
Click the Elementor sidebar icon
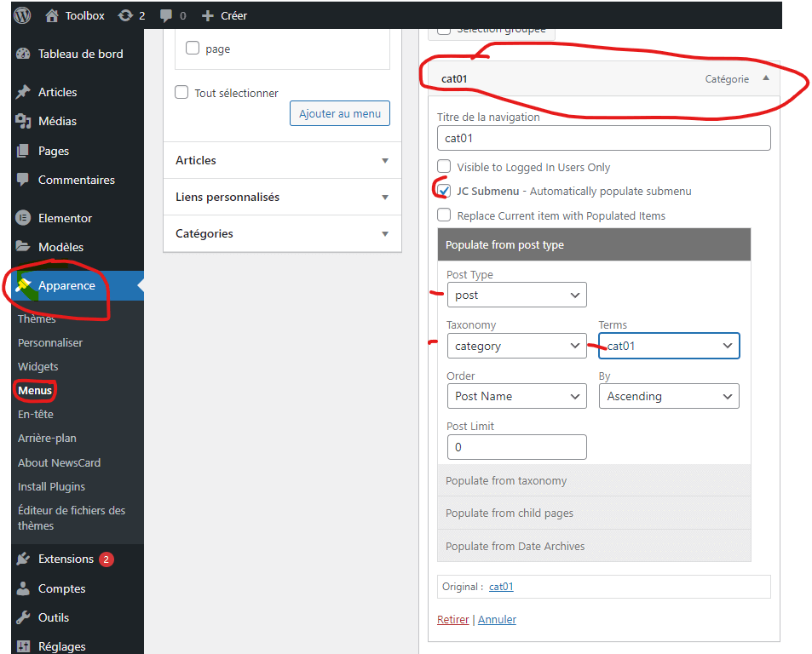click(23, 218)
